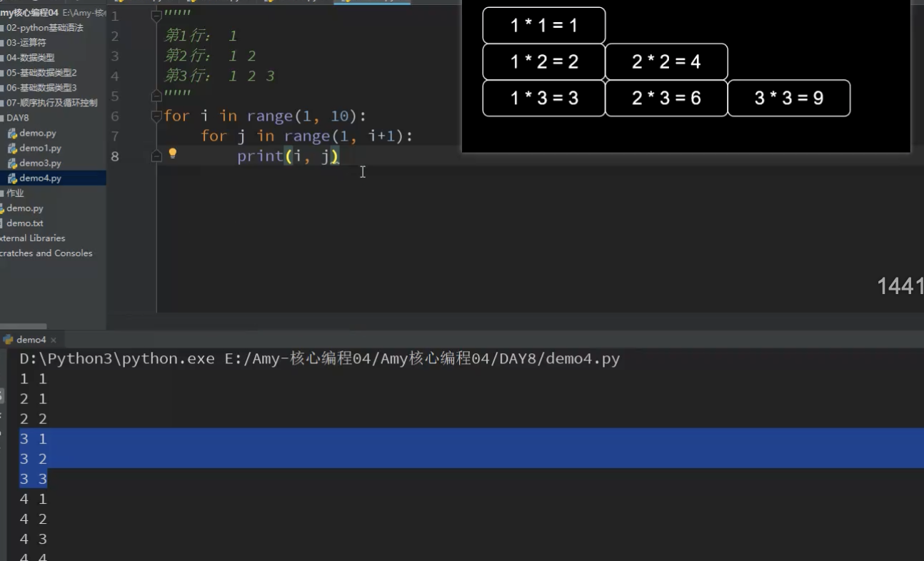Screen dimensions: 924x561
Task: Click highlighted console output line '3 3'
Action: (33, 479)
